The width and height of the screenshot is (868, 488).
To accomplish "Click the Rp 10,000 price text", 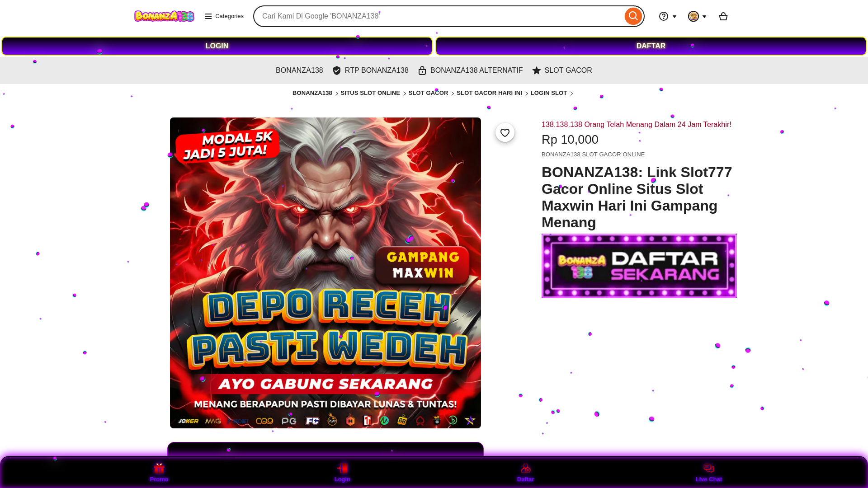I will 570,140.
